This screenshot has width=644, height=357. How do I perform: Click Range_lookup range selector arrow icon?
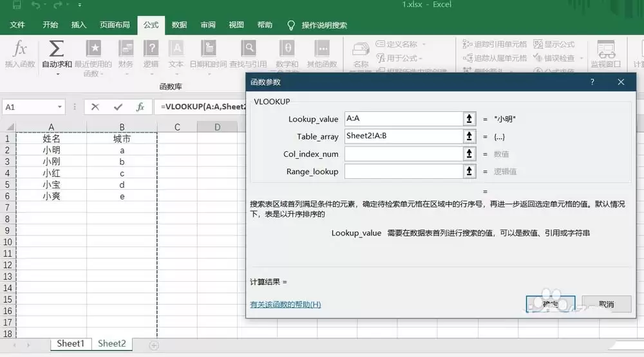(469, 171)
